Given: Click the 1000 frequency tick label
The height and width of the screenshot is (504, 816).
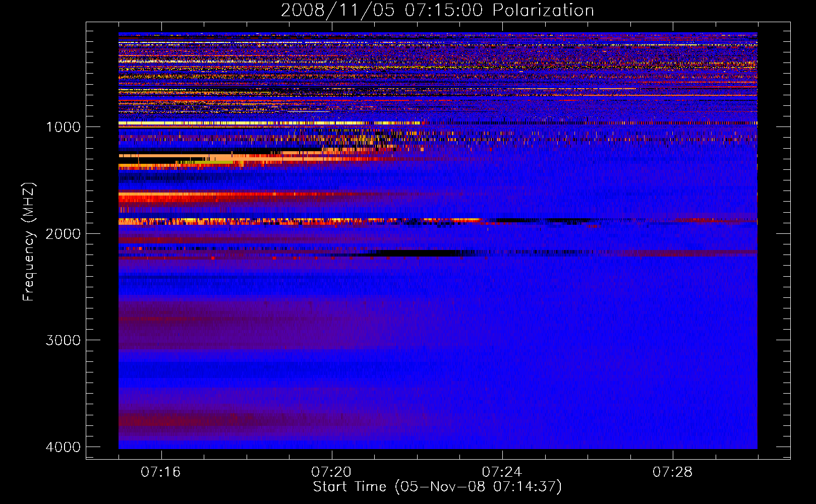Looking at the screenshot, I should [63, 127].
